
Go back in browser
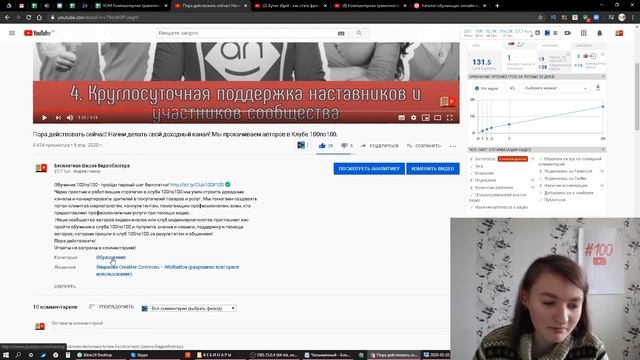click(x=7, y=18)
